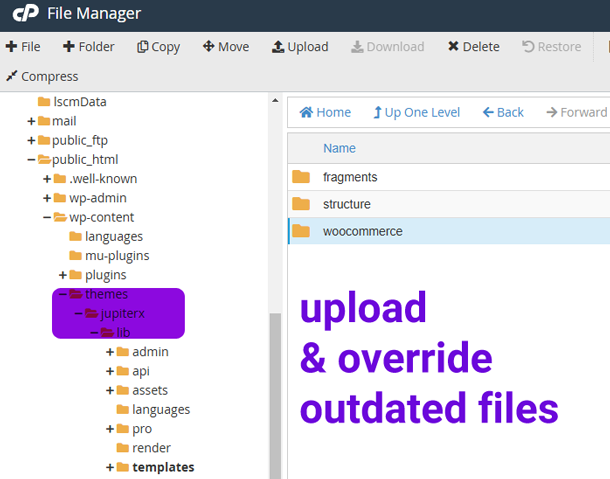
Task: Select .well-known in the tree
Action: [103, 179]
